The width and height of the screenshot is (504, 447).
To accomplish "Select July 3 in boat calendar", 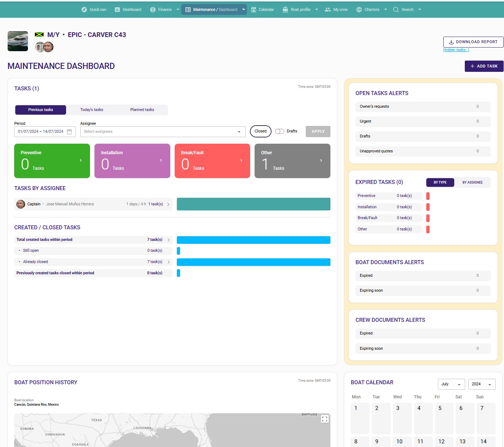I will pos(402,418).
